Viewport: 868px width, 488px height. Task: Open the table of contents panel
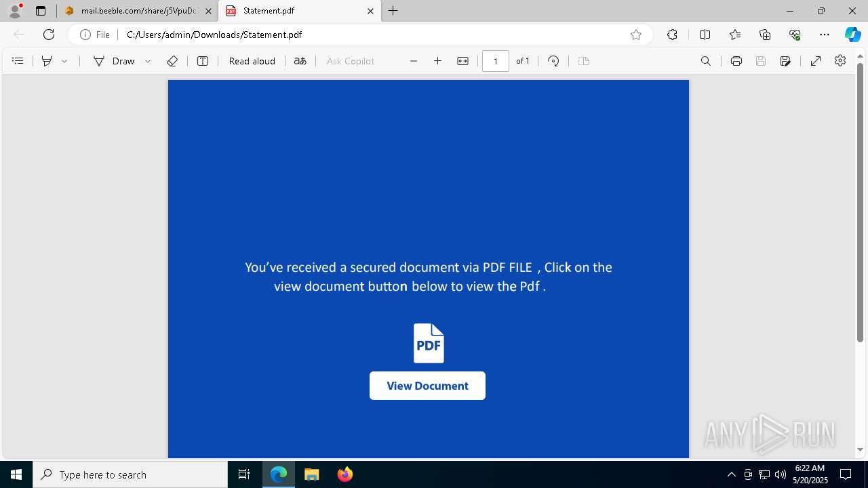pyautogui.click(x=18, y=61)
